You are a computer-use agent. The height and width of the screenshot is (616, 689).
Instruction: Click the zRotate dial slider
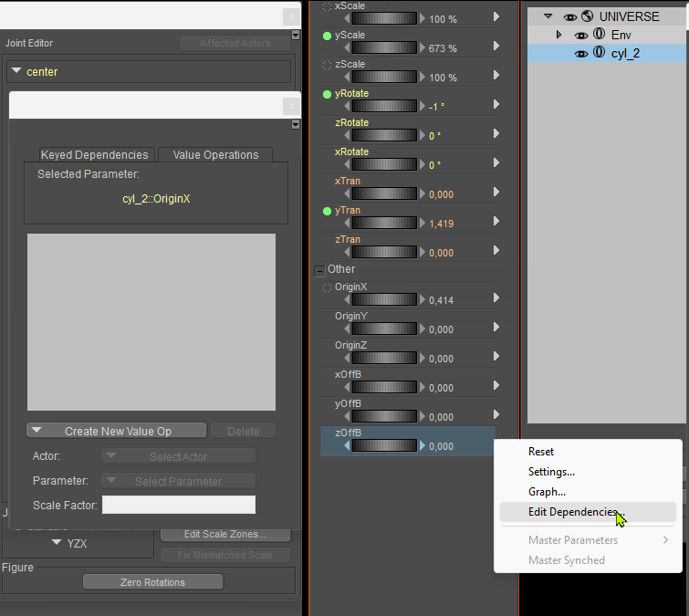click(384, 135)
